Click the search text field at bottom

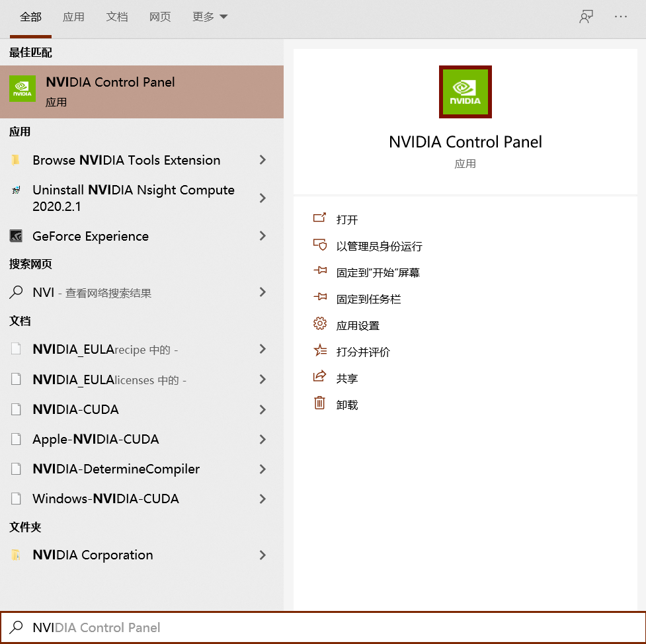323,627
